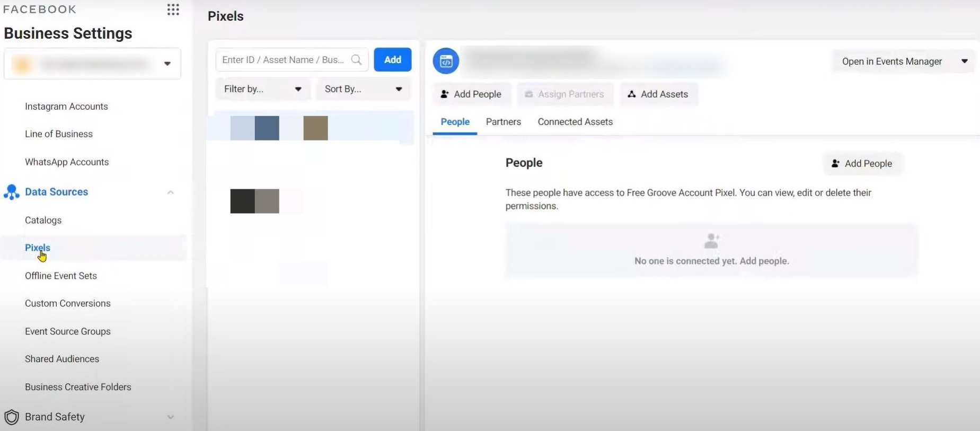Open Offline Event Sets in the sidebar

(61, 276)
